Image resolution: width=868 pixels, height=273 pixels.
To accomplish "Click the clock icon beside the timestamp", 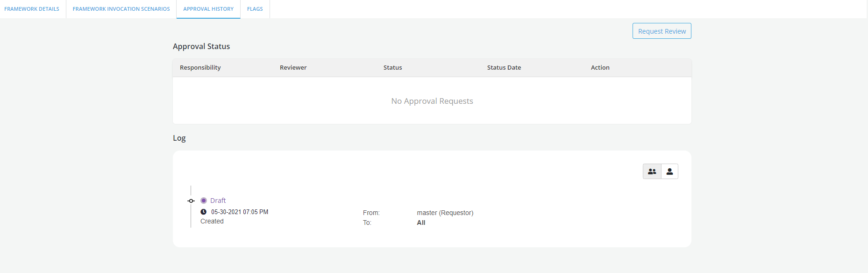I will click(x=204, y=212).
